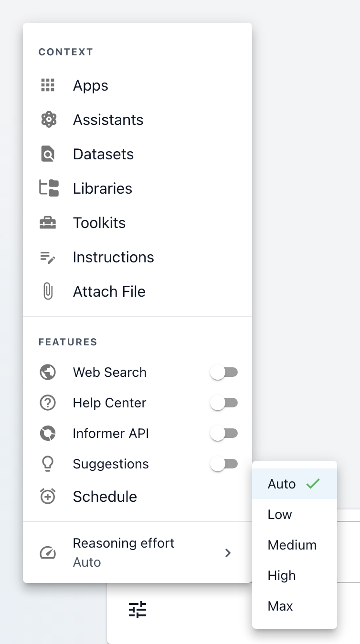Click the Libraries folder-tree icon

(x=49, y=188)
